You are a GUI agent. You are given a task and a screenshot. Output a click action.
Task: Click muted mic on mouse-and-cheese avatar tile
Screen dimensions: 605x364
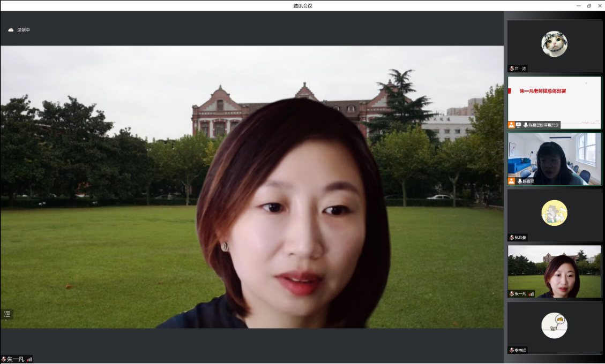tap(511, 350)
